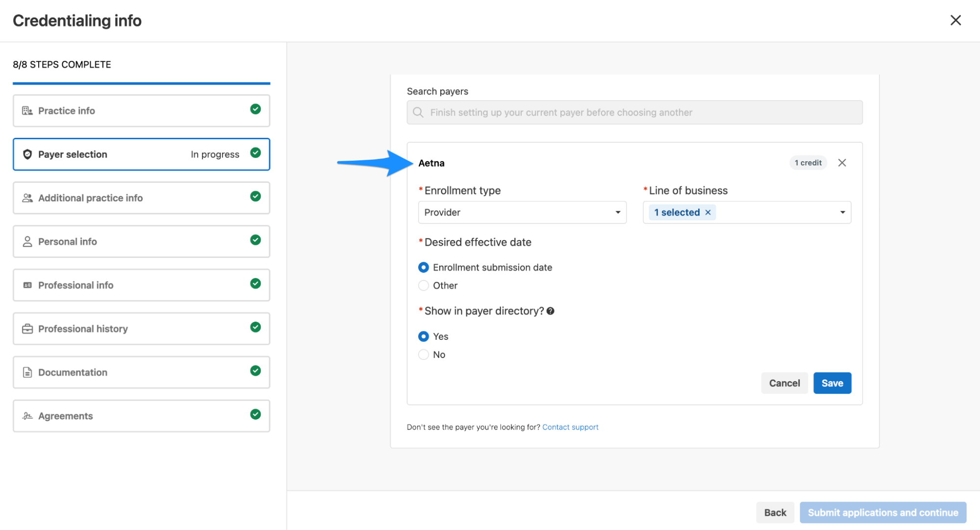Image resolution: width=980 pixels, height=530 pixels.
Task: Click the Additional practice info people icon
Action: tap(27, 198)
